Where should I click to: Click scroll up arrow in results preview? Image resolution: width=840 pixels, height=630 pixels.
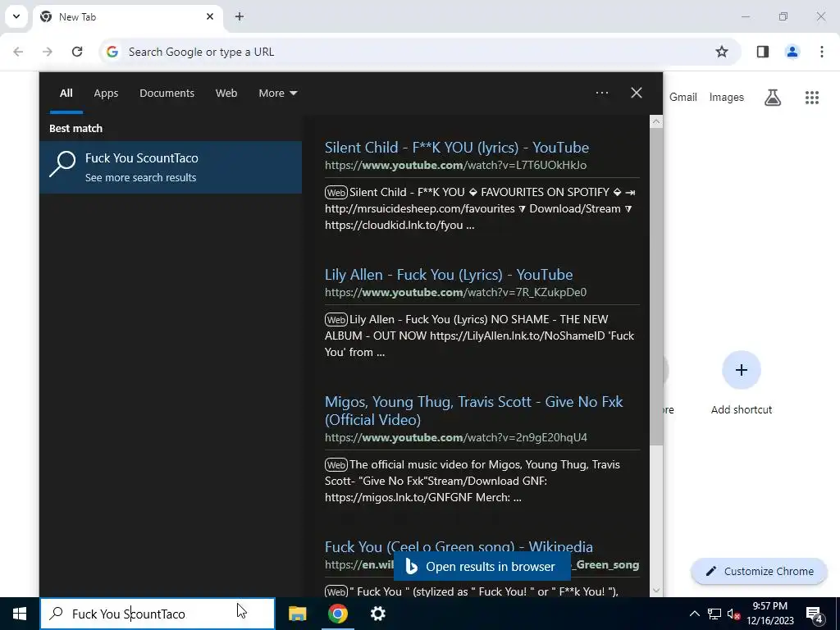[655, 122]
